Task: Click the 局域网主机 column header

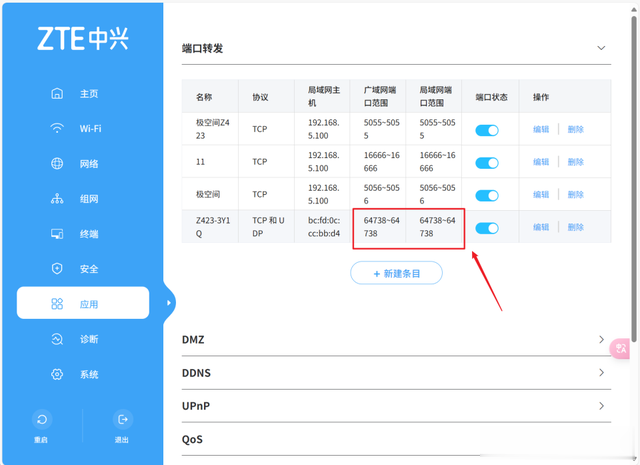Action: click(x=324, y=96)
